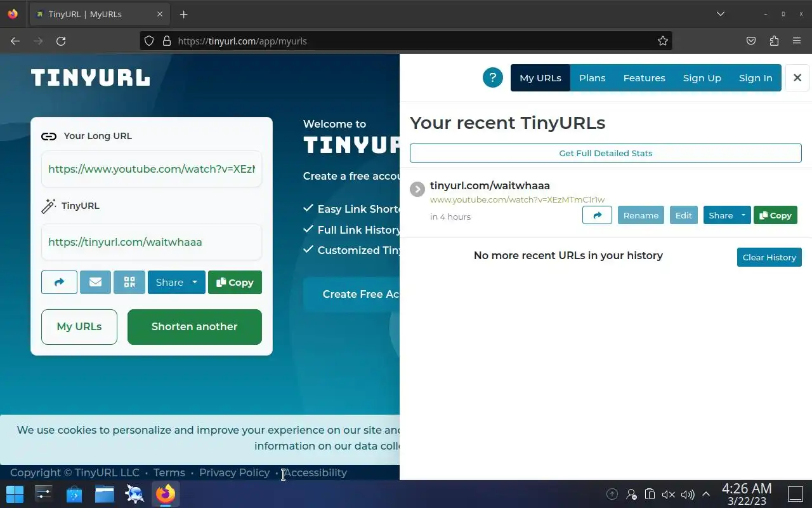812x508 pixels.
Task: Reload the current page
Action: coord(61,41)
